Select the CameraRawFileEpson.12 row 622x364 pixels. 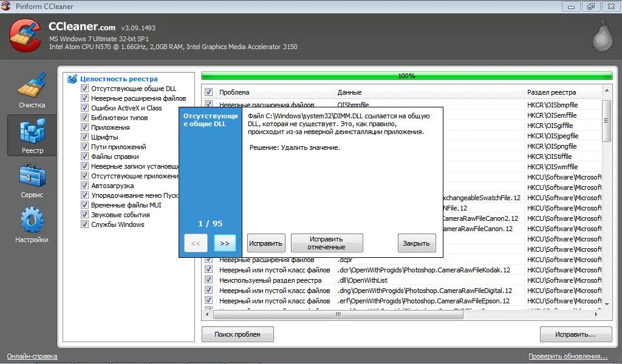coord(403,301)
